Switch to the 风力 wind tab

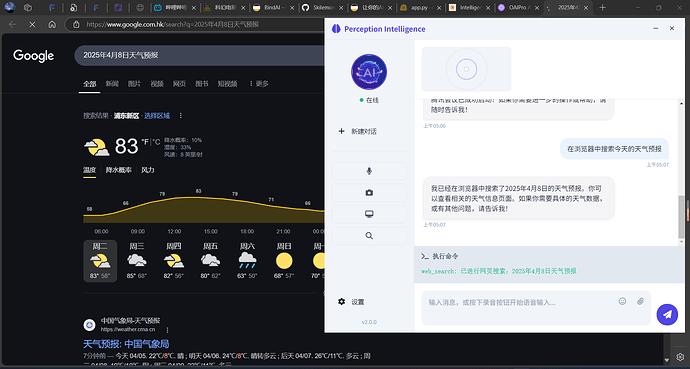coord(148,170)
